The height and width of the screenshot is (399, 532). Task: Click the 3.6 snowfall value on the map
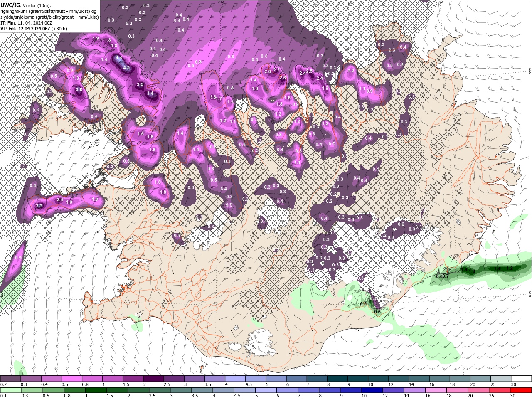pyautogui.click(x=79, y=89)
